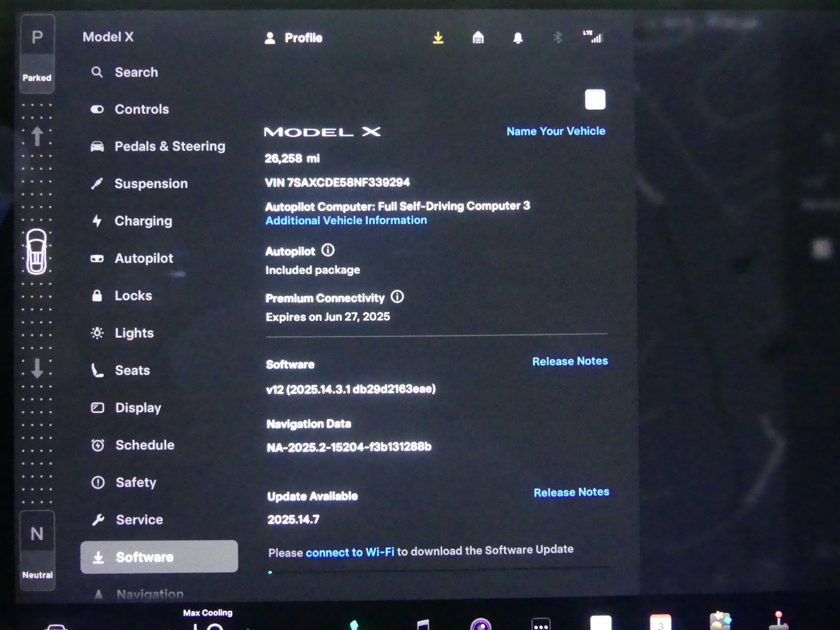
Task: Switch to Autopilot settings
Action: coord(143,258)
